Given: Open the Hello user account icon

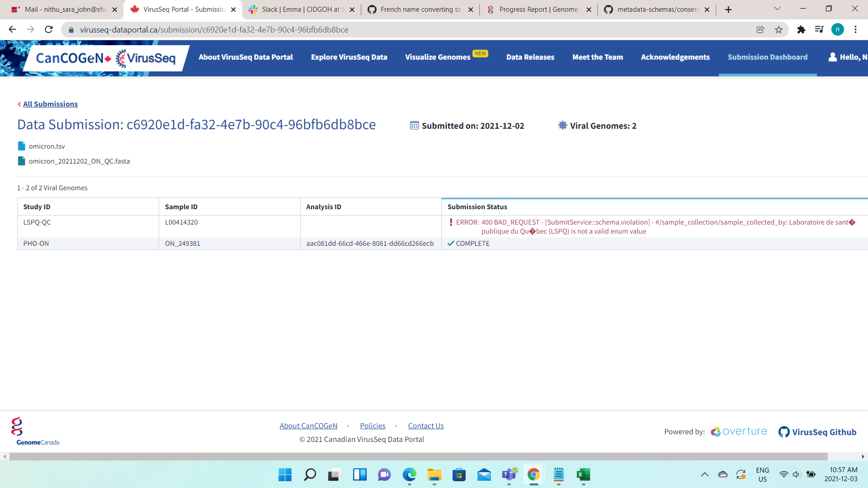Looking at the screenshot, I should click(832, 57).
